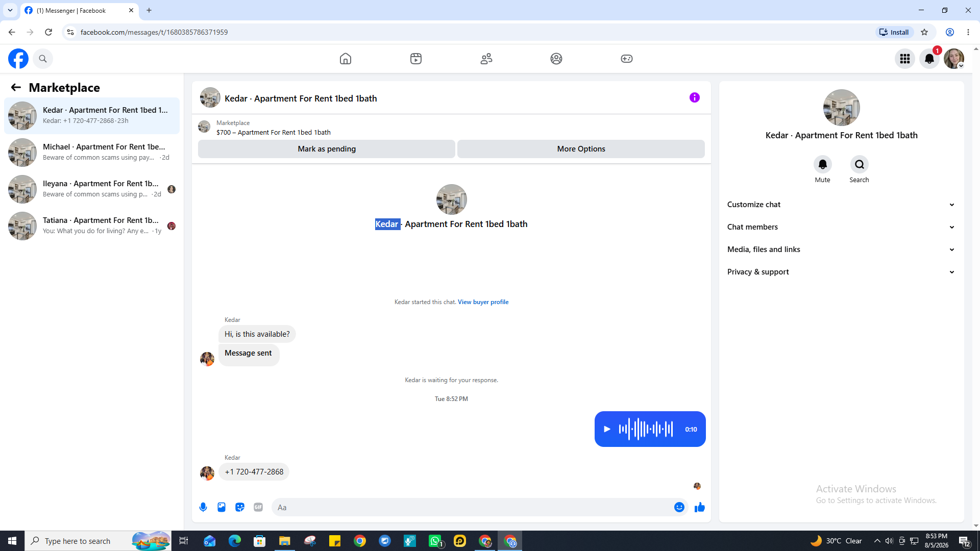
Task: Send a thumbs-up like
Action: [x=700, y=507]
